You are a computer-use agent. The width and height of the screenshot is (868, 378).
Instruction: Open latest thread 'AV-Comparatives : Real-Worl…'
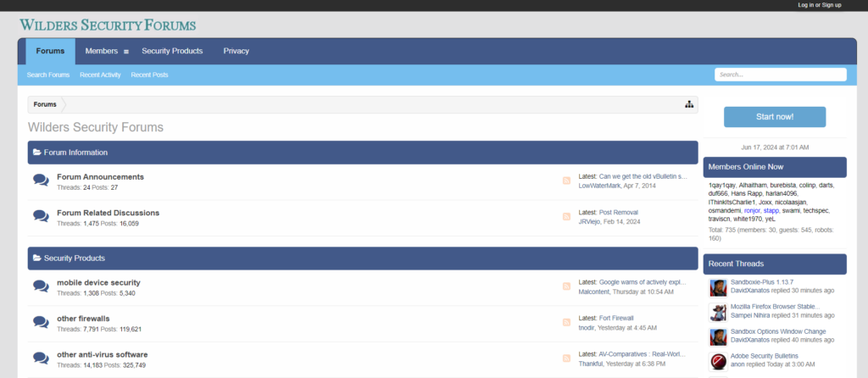pos(643,354)
